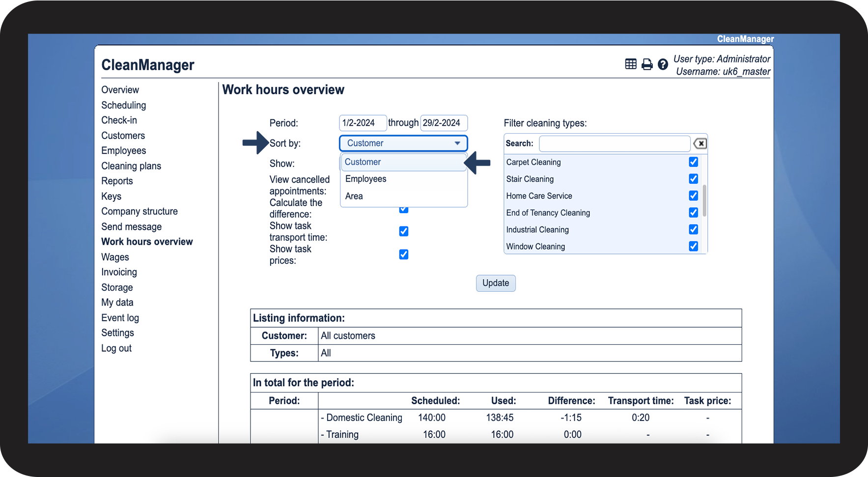
Task: Pick Customer option in dropdown list
Action: pyautogui.click(x=363, y=162)
